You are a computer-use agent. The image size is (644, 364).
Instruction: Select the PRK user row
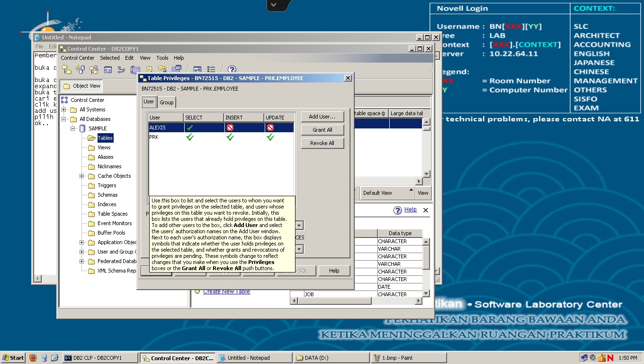click(x=221, y=137)
